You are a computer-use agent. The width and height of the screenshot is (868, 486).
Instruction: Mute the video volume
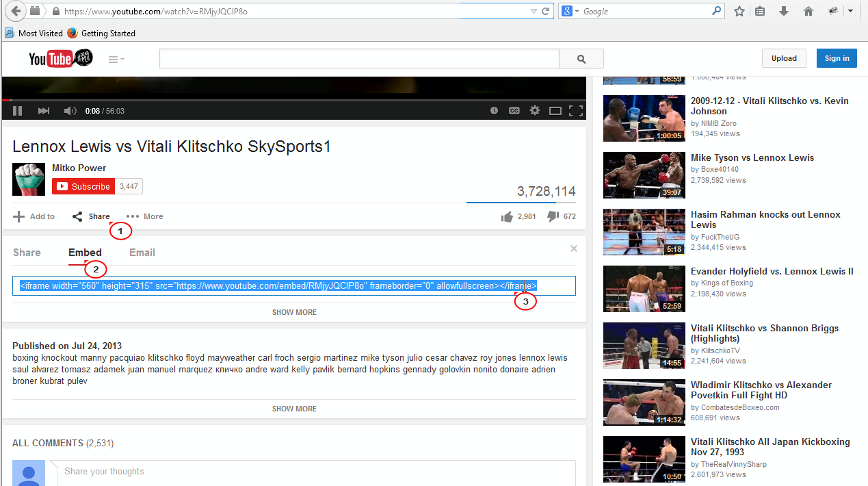pyautogui.click(x=70, y=111)
